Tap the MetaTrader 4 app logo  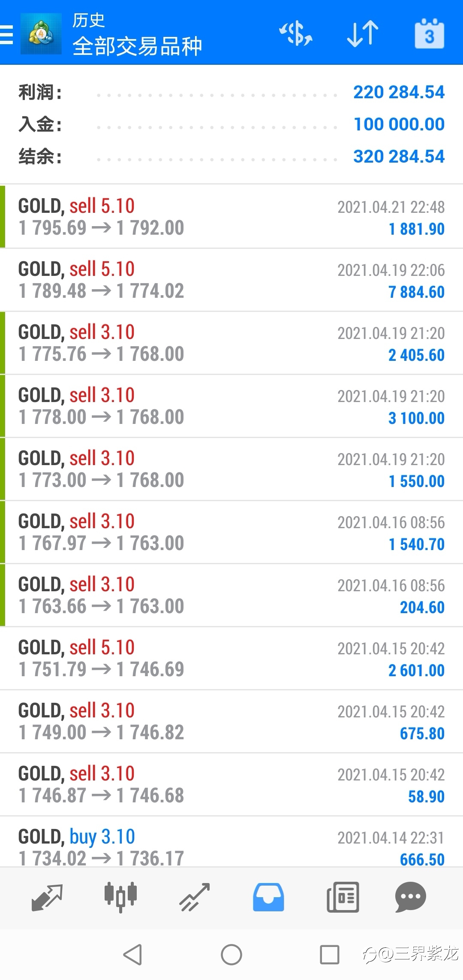pyautogui.click(x=41, y=34)
